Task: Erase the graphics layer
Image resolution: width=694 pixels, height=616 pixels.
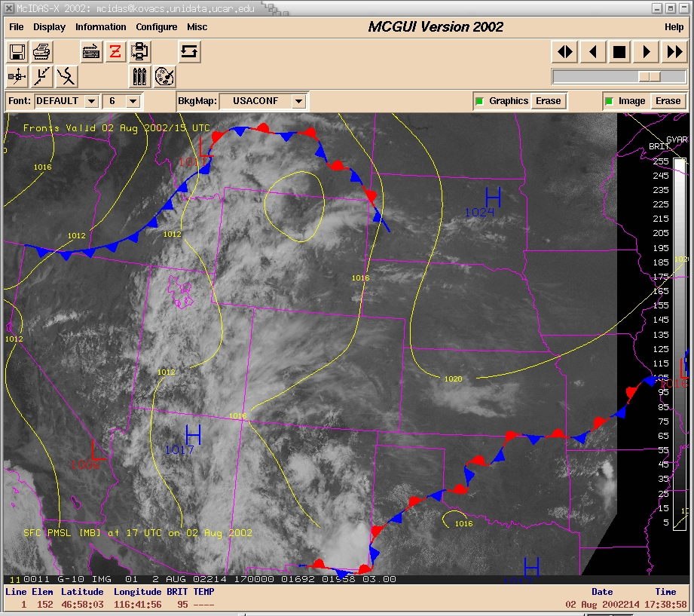Action: point(548,101)
